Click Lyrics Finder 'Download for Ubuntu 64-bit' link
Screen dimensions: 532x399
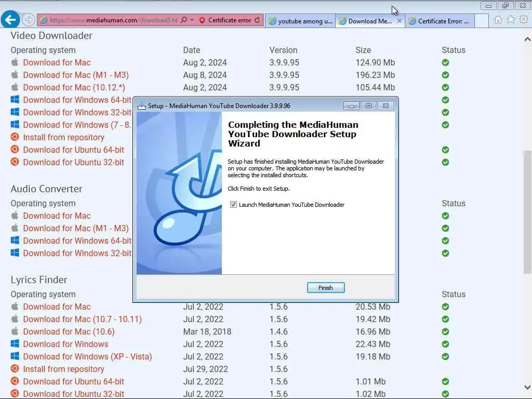coord(74,382)
